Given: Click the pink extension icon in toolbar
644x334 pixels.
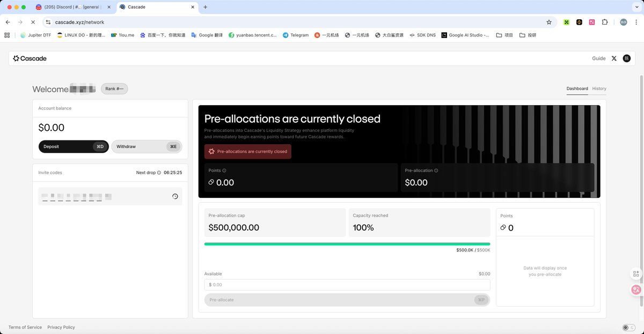Looking at the screenshot, I should pos(592,22).
